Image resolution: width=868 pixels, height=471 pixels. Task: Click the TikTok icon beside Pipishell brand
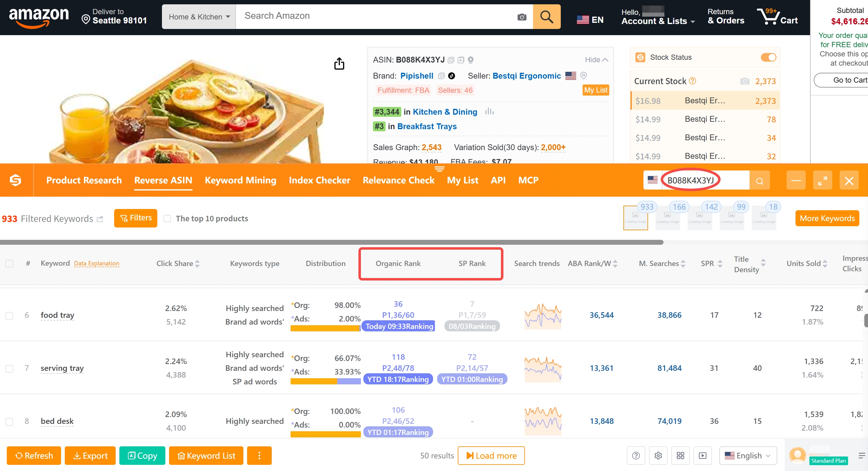[452, 76]
